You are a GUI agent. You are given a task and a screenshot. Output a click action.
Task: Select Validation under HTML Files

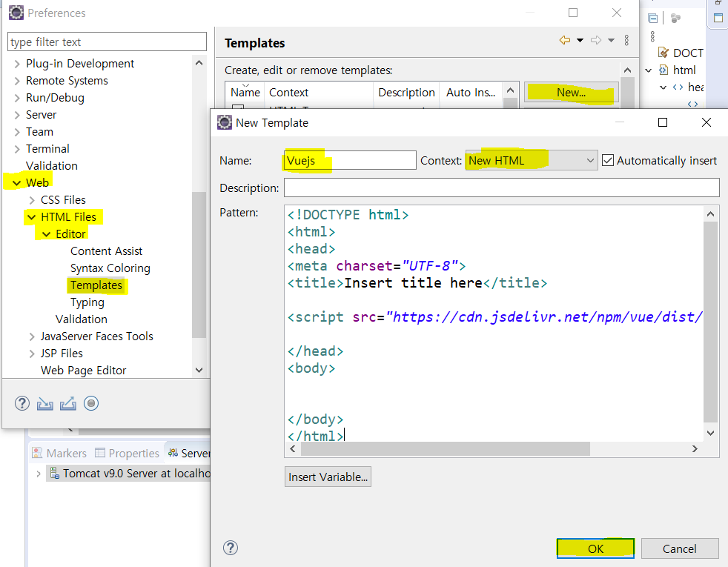82,319
